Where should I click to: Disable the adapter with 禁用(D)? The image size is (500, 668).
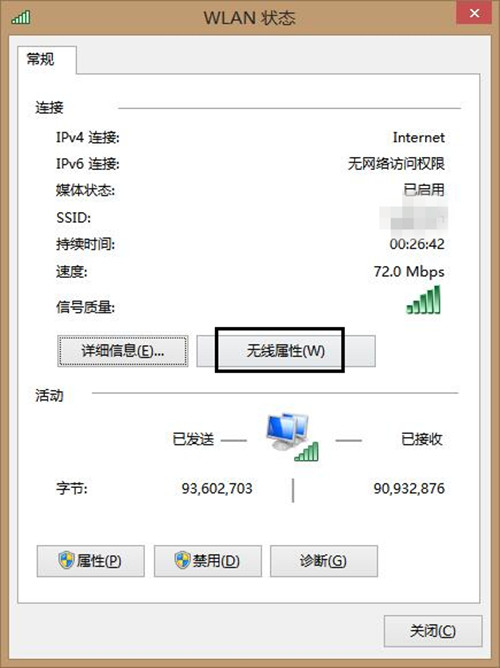(x=208, y=561)
